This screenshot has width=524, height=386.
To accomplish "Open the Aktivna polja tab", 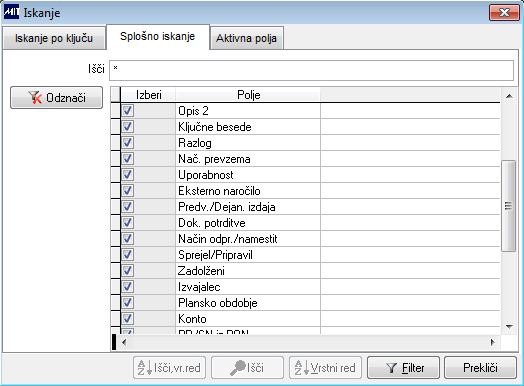I will click(247, 38).
